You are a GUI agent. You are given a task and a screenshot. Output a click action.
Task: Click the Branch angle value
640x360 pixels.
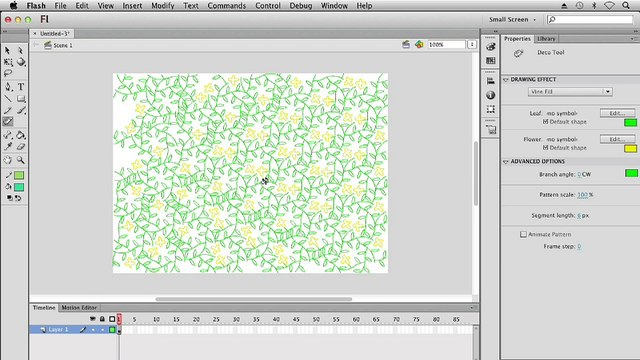tap(579, 174)
